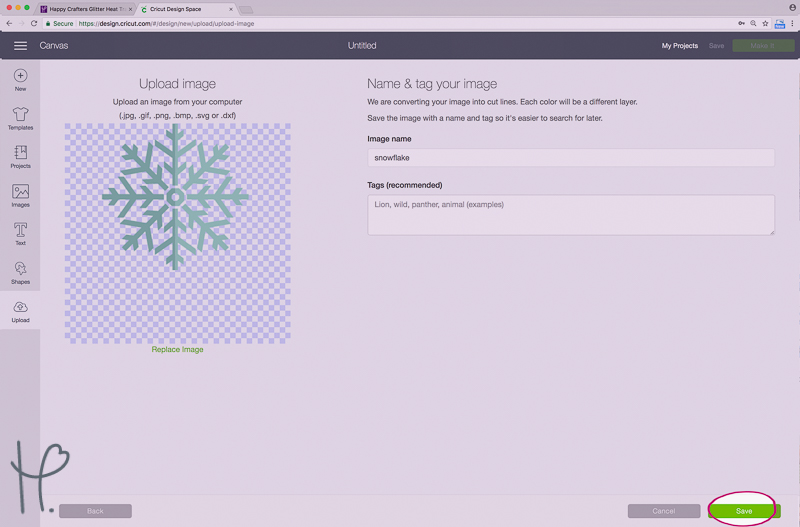Click the snowflake image preview
The height and width of the screenshot is (527, 800).
point(178,233)
